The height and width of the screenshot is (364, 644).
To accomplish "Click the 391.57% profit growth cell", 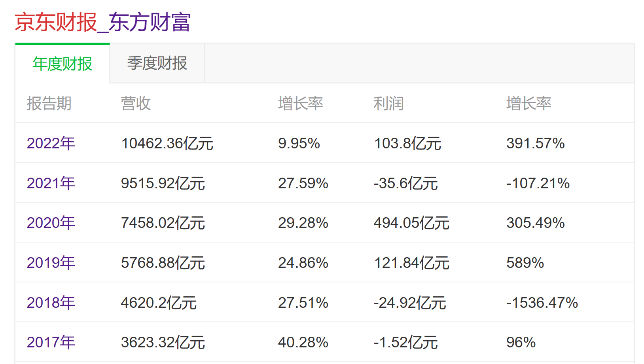I will coord(536,143).
